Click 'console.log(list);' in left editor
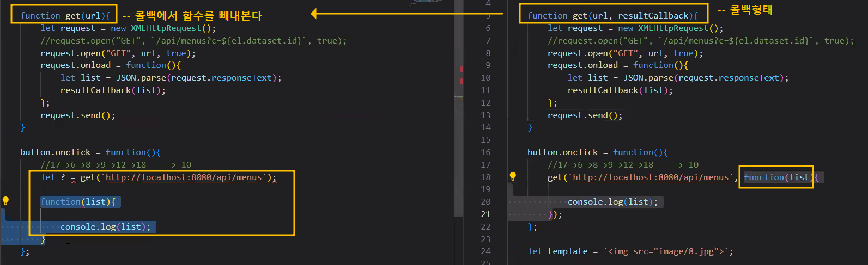This screenshot has height=265, width=868. [x=106, y=227]
